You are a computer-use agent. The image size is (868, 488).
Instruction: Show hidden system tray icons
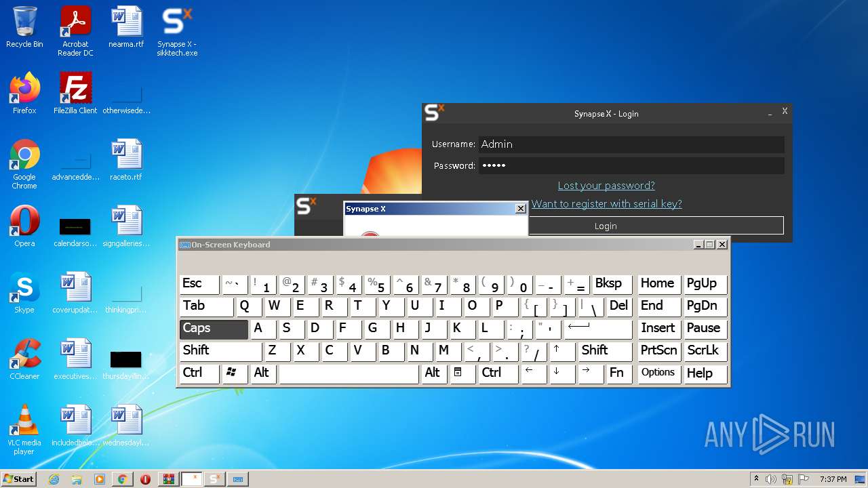[x=756, y=479]
